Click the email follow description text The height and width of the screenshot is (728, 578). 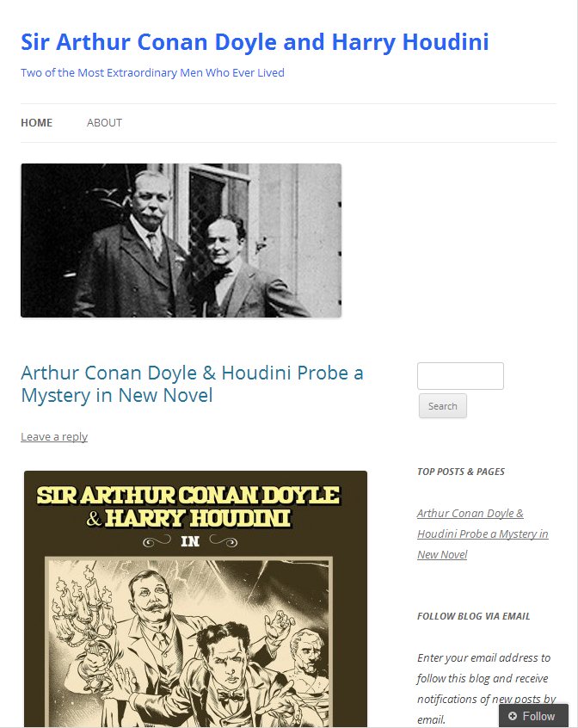pyautogui.click(x=485, y=688)
